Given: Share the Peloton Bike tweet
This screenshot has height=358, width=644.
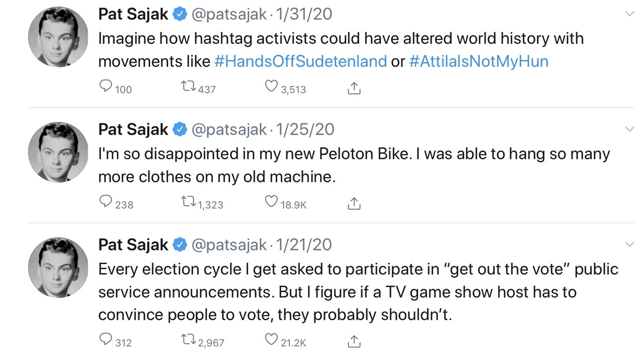Looking at the screenshot, I should point(354,203).
